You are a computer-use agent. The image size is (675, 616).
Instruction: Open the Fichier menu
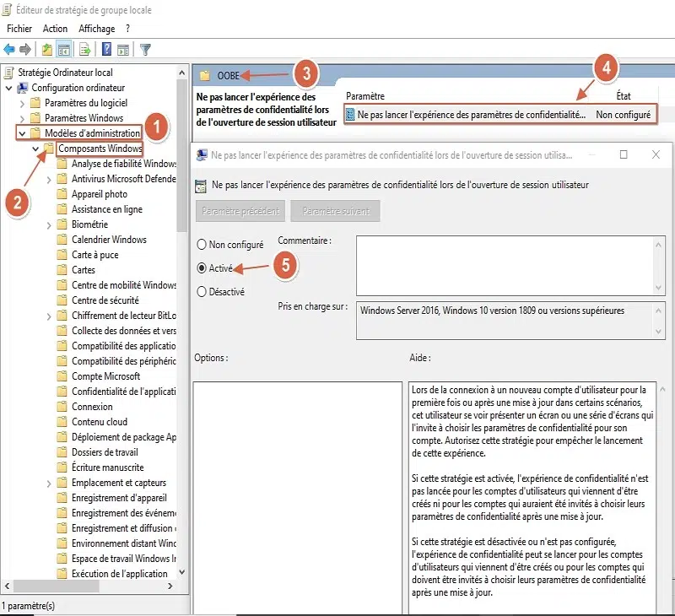click(x=19, y=29)
